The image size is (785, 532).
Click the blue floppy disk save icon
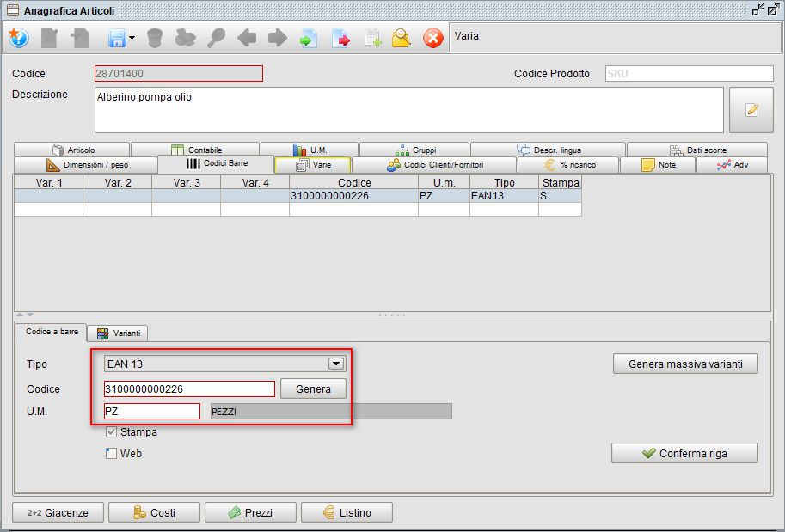[x=116, y=38]
